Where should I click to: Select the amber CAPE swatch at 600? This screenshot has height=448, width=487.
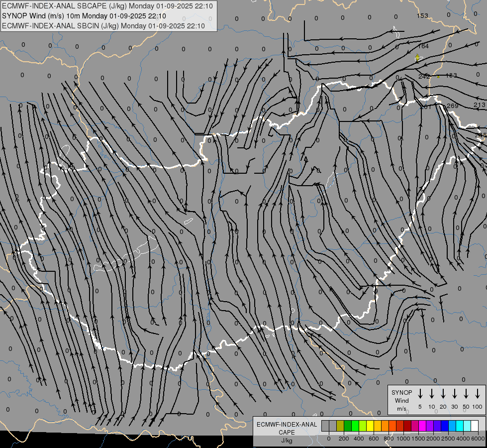tap(378, 426)
